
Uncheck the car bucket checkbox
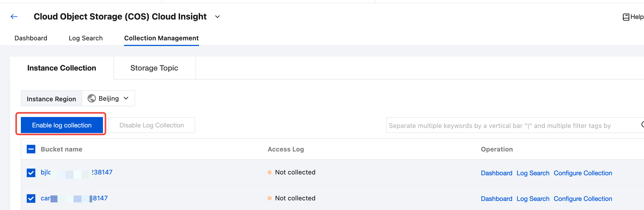click(x=31, y=199)
